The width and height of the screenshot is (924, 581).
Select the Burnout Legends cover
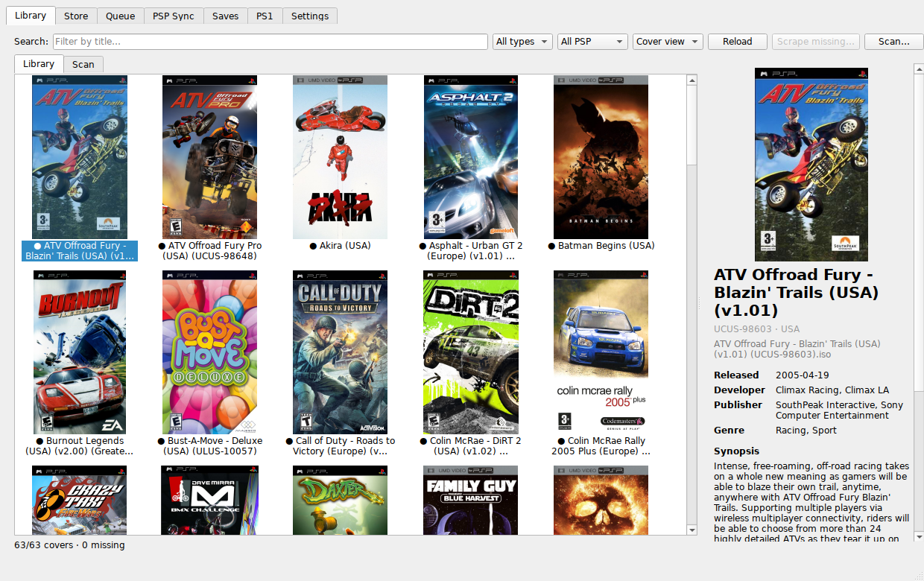pyautogui.click(x=80, y=352)
